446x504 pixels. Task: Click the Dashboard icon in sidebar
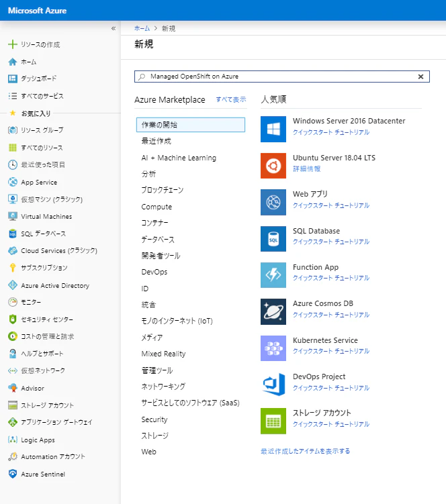click(13, 79)
